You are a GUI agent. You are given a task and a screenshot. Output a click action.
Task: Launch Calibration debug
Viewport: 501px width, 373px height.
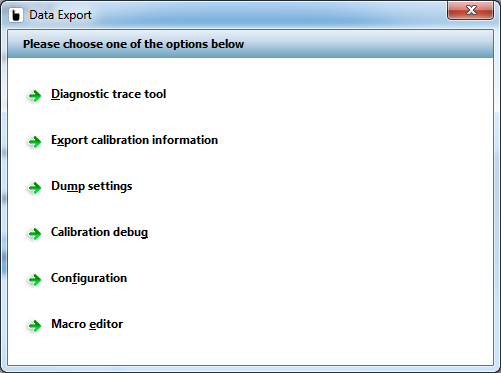(99, 232)
